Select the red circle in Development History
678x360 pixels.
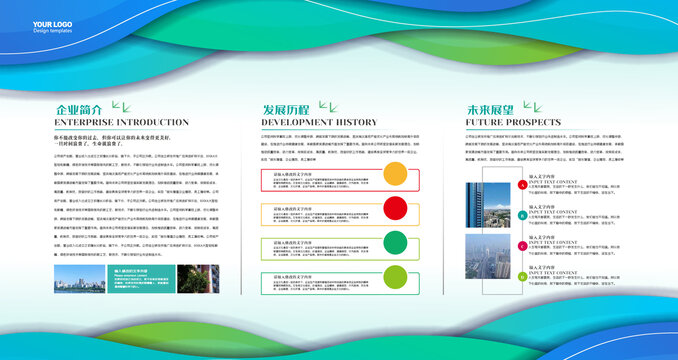pos(395,208)
